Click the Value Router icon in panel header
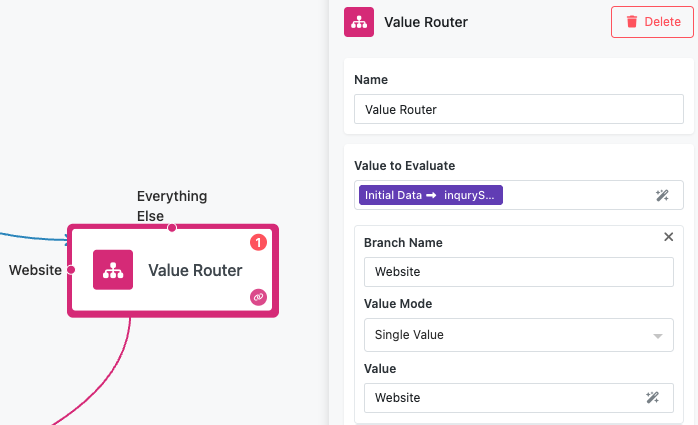698x425 pixels. click(359, 22)
